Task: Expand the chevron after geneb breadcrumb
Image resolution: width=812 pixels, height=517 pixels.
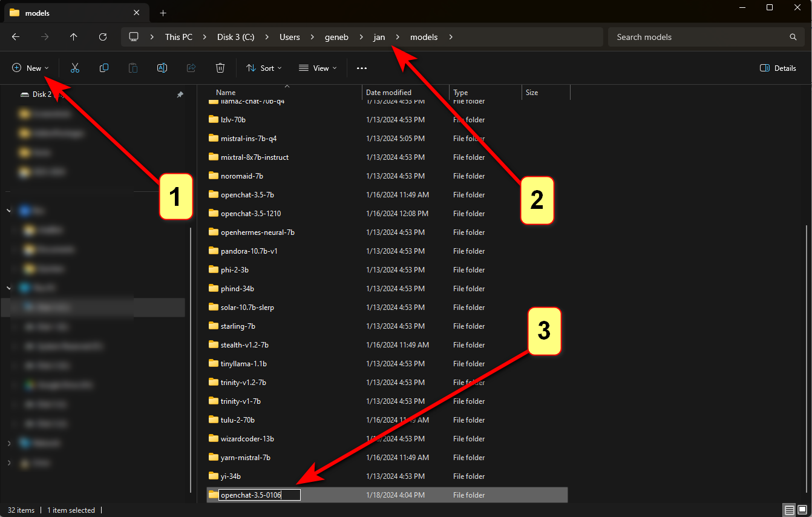Action: (x=361, y=37)
